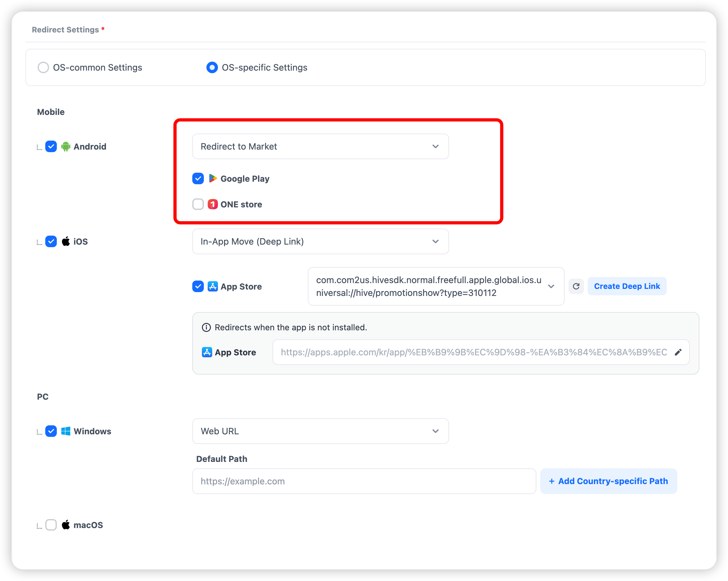This screenshot has width=728, height=581.
Task: Click the Create Deep Link button
Action: click(627, 286)
